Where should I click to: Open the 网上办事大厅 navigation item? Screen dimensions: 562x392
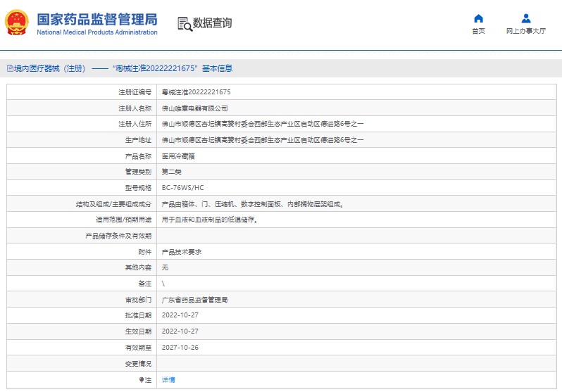click(526, 32)
